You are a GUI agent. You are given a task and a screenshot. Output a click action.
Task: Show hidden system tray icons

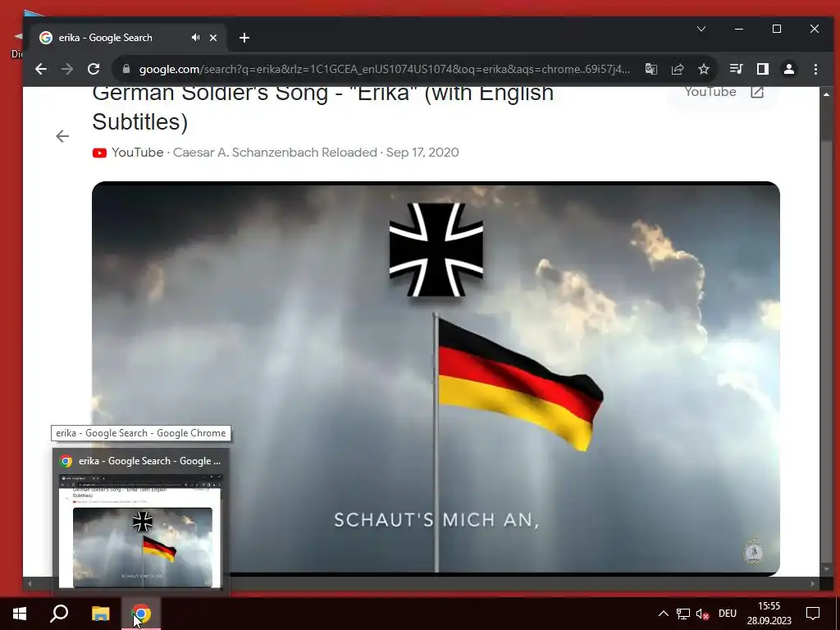click(663, 614)
